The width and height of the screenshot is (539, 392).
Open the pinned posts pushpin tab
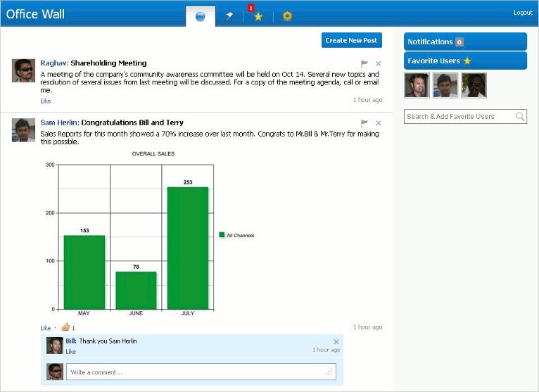tap(229, 16)
